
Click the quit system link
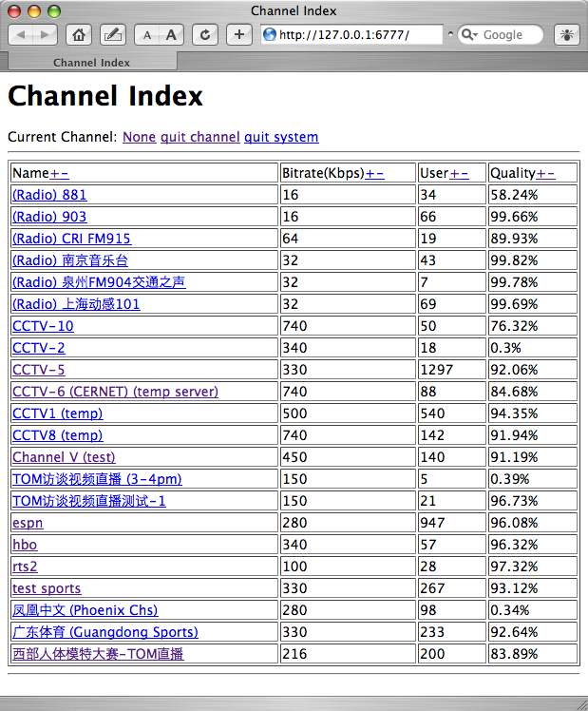[281, 137]
